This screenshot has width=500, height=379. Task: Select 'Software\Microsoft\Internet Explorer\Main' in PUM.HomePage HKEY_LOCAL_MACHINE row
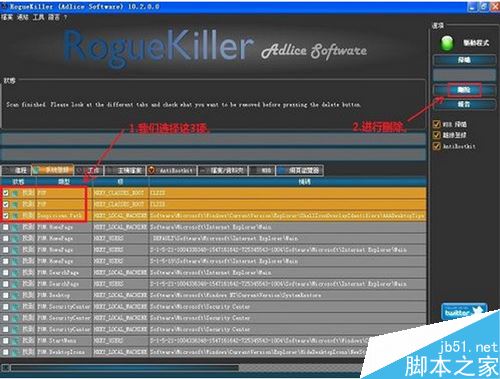click(x=210, y=228)
